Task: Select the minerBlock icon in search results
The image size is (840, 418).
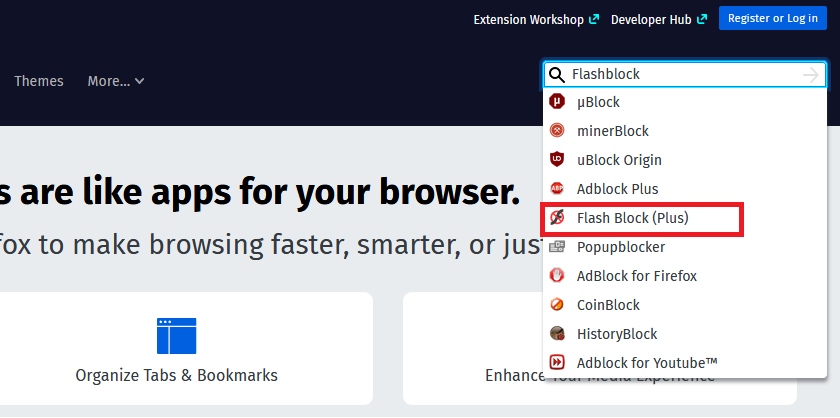Action: click(x=557, y=131)
